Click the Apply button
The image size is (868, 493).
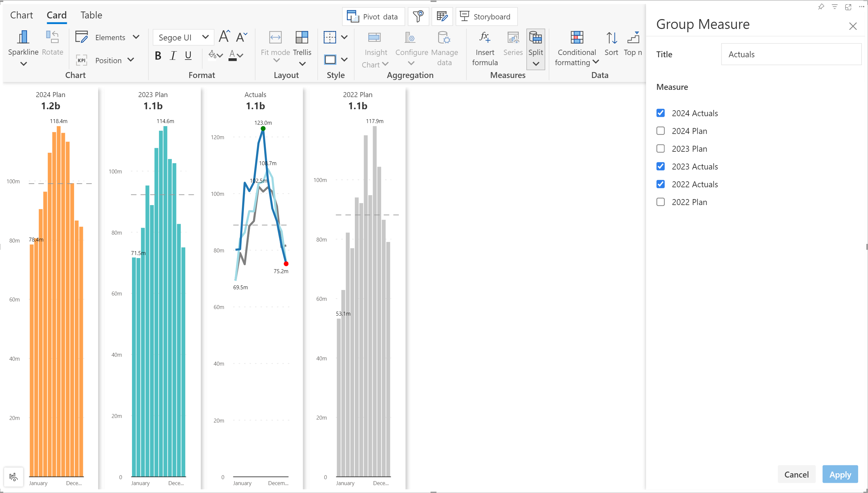840,474
